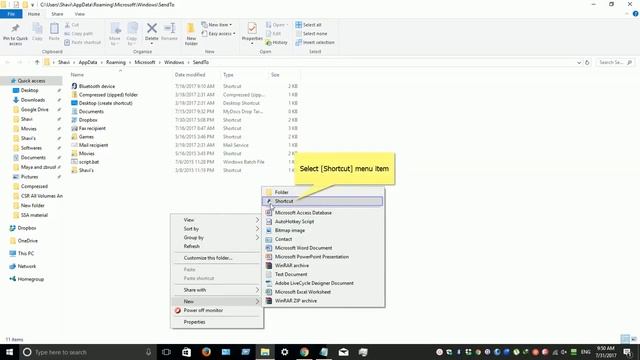Open Firefox from the taskbar
Screen dimensions: 640x360
tap(206, 352)
